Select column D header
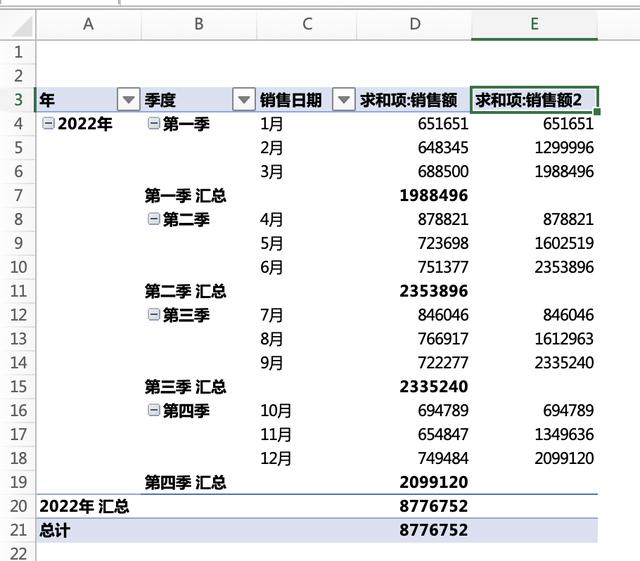This screenshot has width=640, height=561. 414,24
